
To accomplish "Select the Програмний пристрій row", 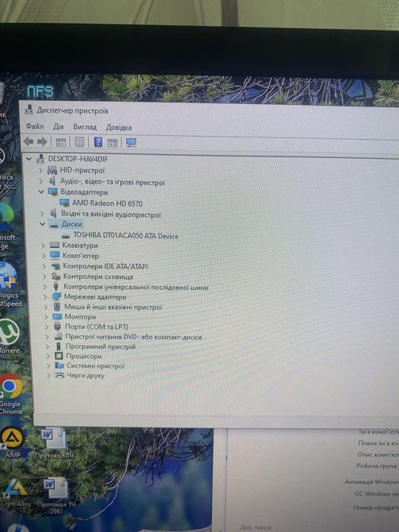I will pyautogui.click(x=100, y=347).
